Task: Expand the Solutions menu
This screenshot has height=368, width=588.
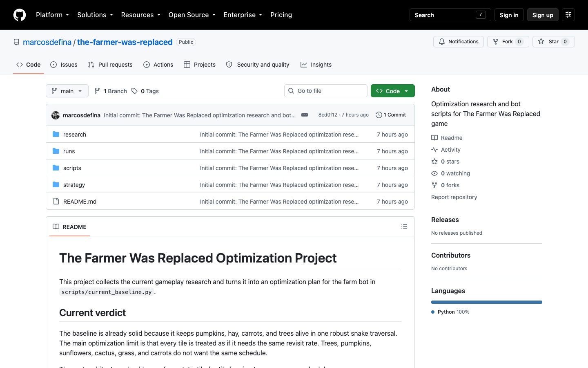Action: point(95,15)
